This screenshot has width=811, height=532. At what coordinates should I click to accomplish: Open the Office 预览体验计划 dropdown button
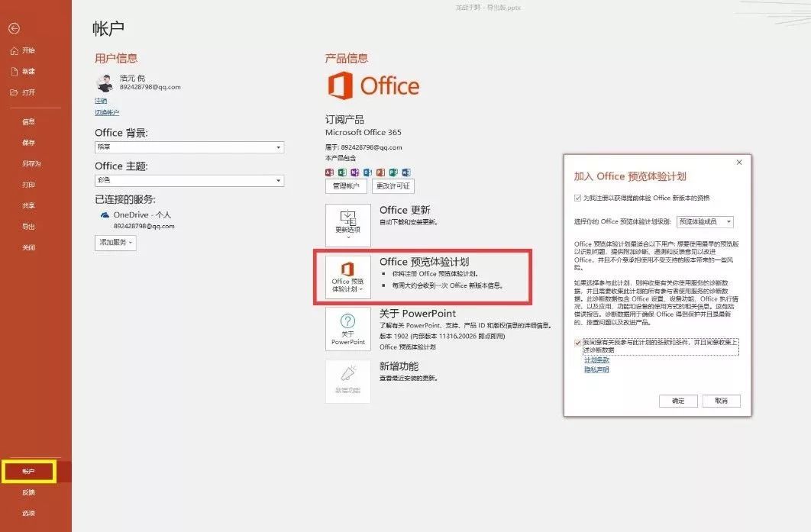tap(348, 277)
